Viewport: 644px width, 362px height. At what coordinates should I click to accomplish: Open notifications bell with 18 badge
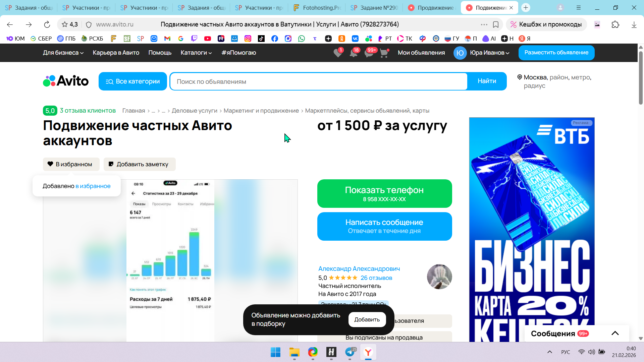pos(354,53)
